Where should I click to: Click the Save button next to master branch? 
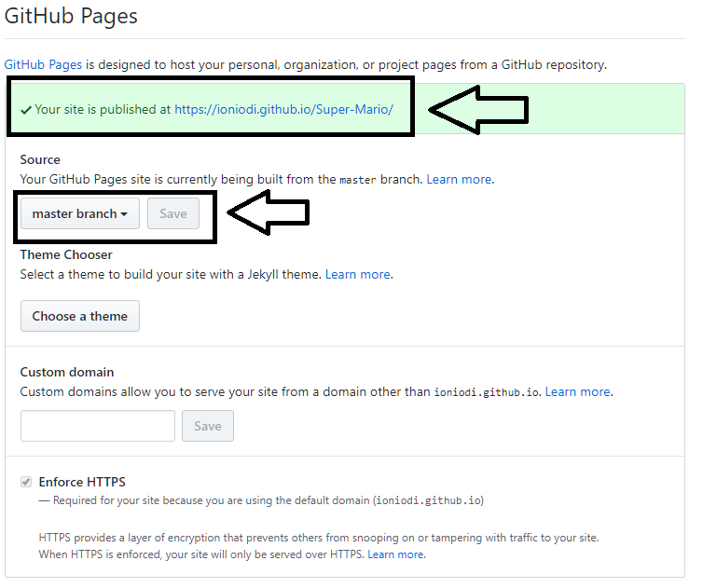[x=173, y=213]
